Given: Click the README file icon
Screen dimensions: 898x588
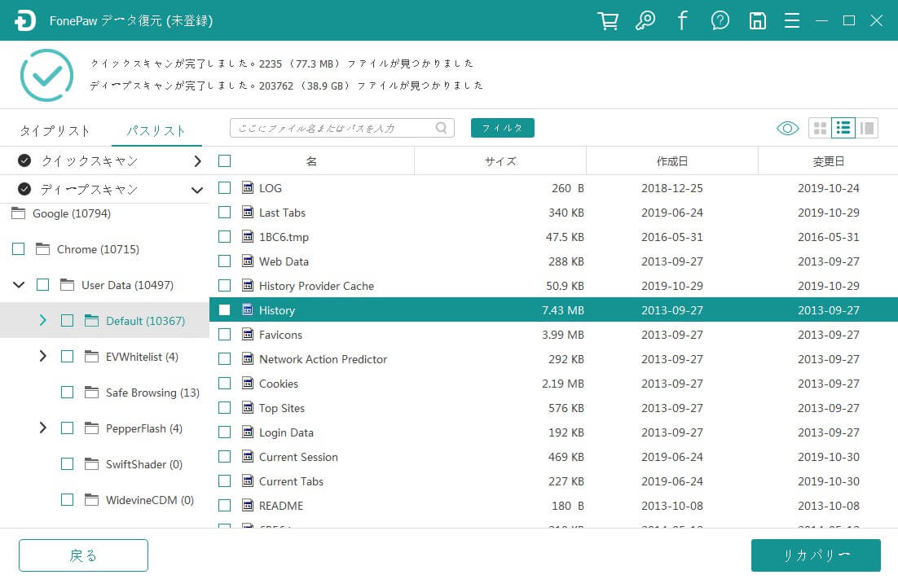Looking at the screenshot, I should point(248,505).
